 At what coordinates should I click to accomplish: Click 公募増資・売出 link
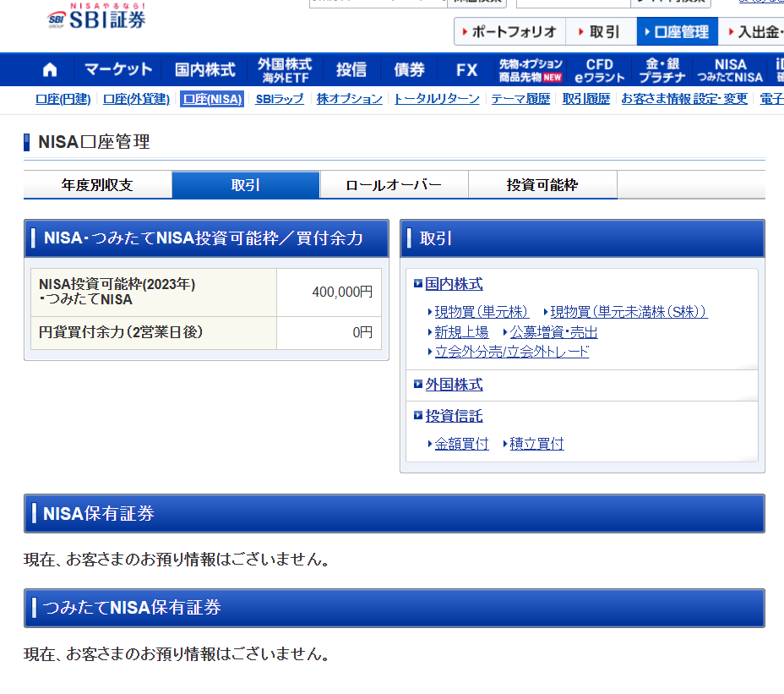[553, 332]
